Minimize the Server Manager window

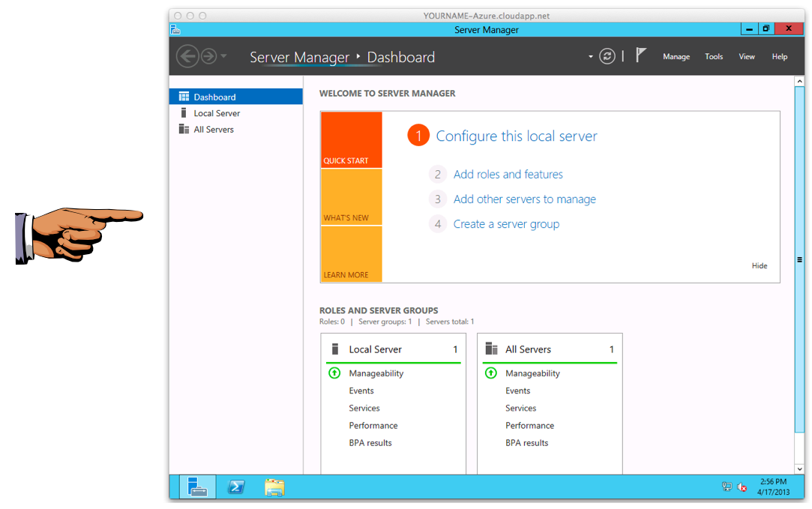[749, 29]
